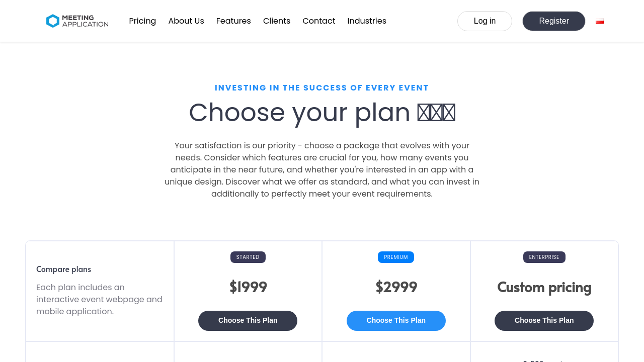Choose the Started $1999 plan
The image size is (644, 362).
[x=248, y=321]
